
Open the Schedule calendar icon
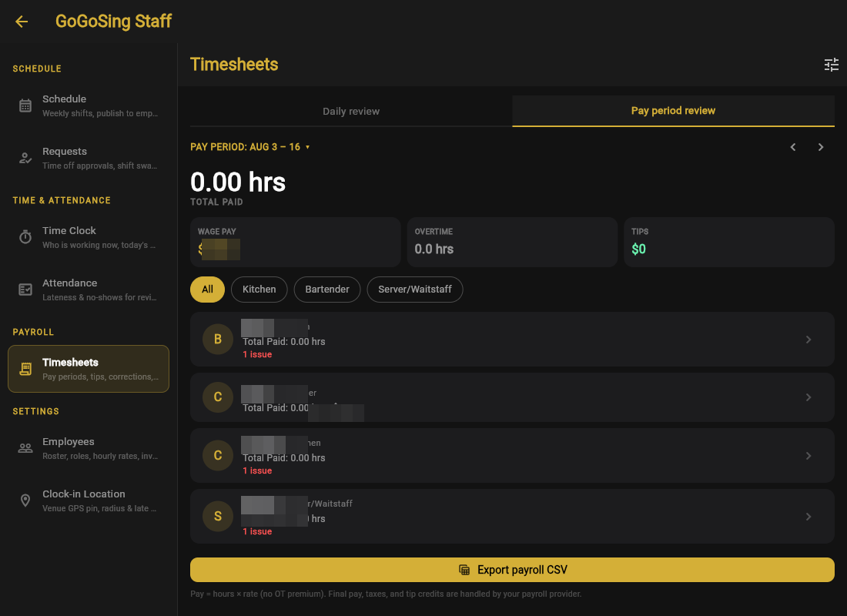coord(25,105)
